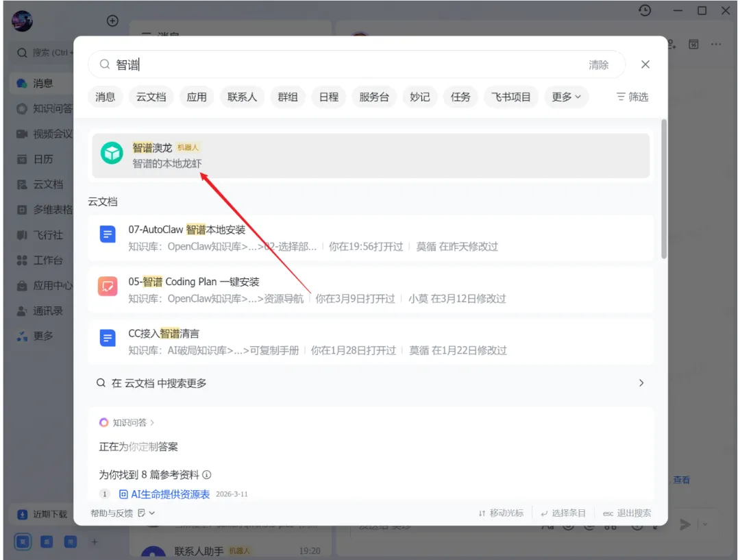The height and width of the screenshot is (560, 740).
Task: Filter results by 联系人 tab
Action: point(242,97)
